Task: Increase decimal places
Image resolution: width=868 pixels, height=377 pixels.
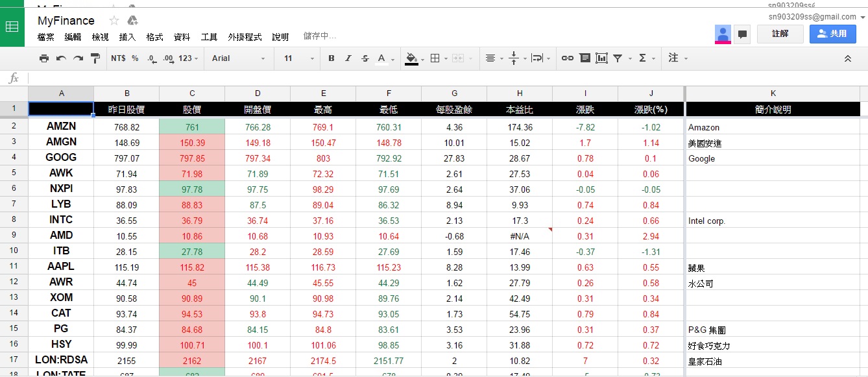Action: click(168, 58)
